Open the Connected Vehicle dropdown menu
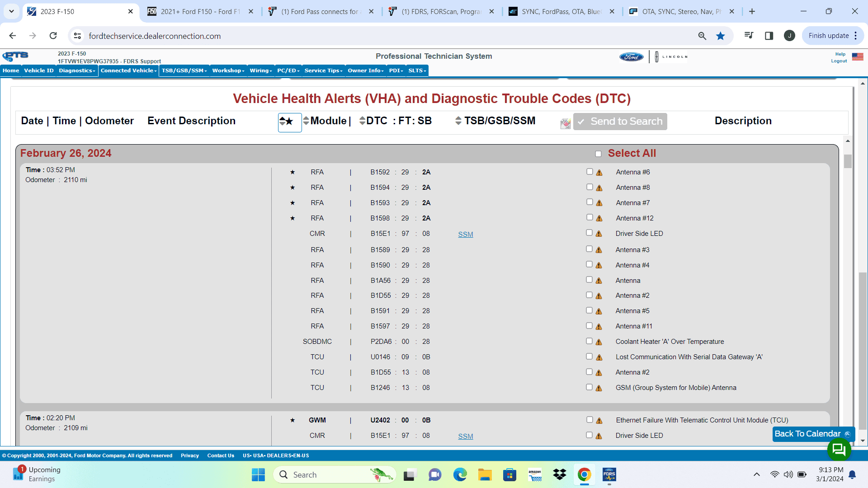This screenshot has width=868, height=488. [128, 70]
